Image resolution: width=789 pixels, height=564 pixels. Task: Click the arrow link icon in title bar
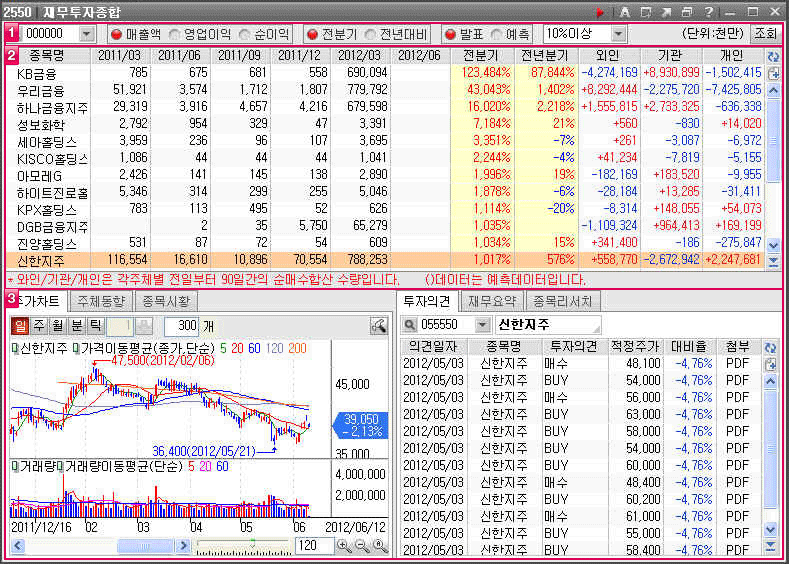(666, 12)
